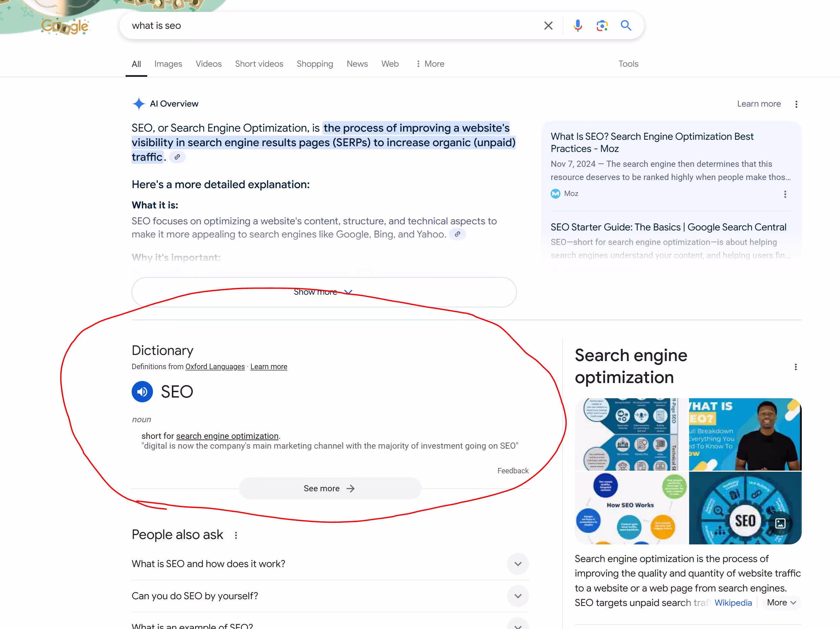Switch to the Web tab
Viewport: 840px width, 629px height.
(x=390, y=64)
